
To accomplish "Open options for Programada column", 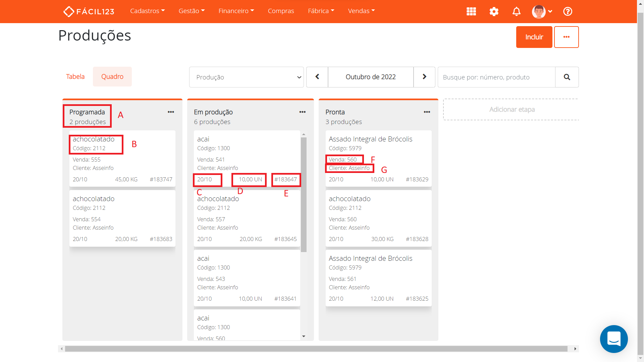I will pyautogui.click(x=171, y=112).
